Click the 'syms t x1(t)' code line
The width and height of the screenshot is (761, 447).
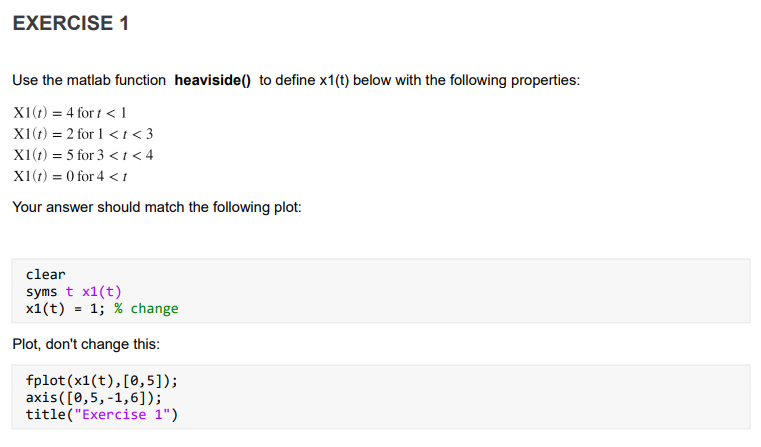click(x=74, y=292)
